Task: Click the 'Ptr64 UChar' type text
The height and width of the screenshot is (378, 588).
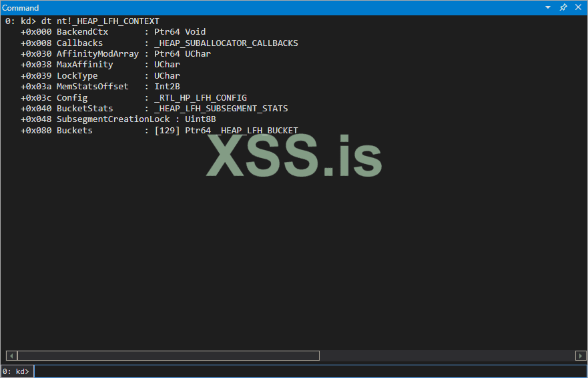Action: [183, 54]
